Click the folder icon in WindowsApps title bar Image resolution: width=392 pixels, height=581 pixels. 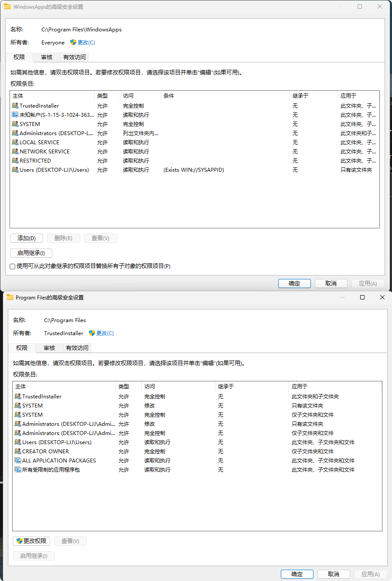7,7
